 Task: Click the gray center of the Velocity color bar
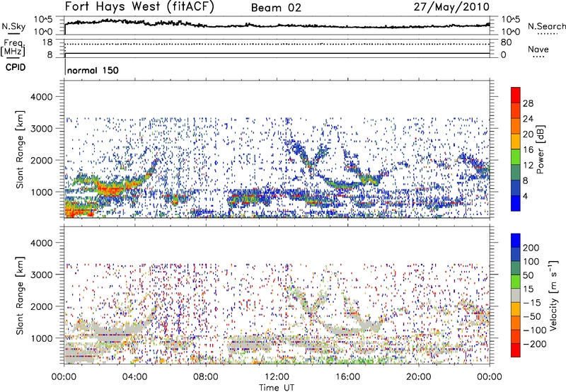pyautogui.click(x=516, y=295)
